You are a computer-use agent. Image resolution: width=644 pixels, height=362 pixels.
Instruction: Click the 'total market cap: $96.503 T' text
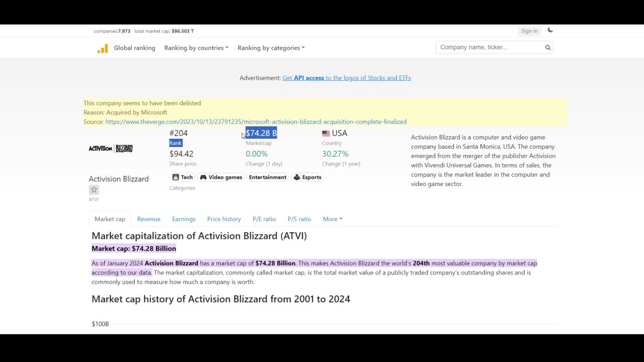(164, 31)
